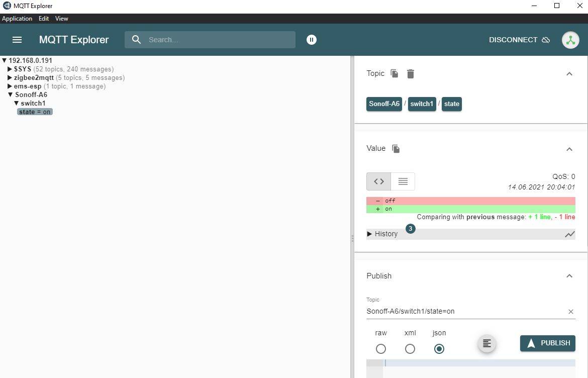Switch to diff code view

379,181
